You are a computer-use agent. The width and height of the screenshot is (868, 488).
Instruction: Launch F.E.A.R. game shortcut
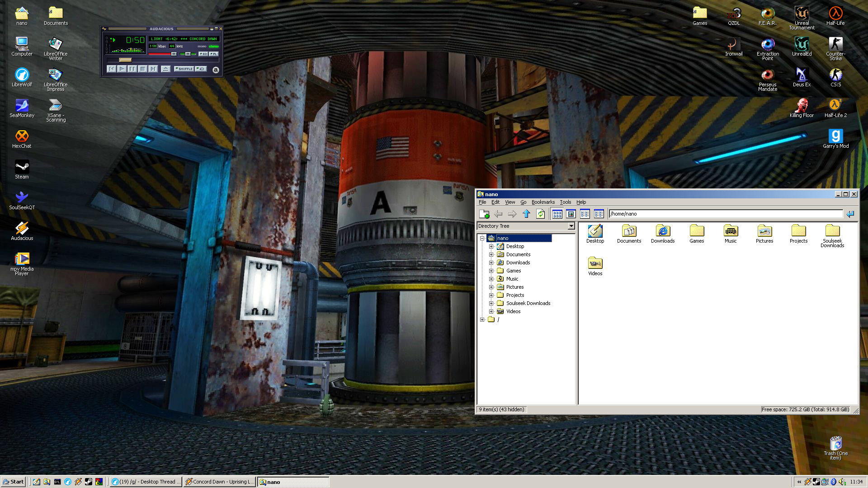click(768, 16)
